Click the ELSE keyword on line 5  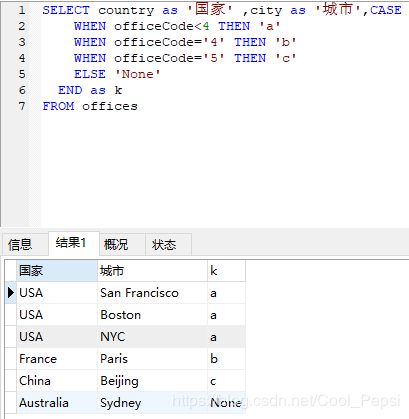[x=90, y=74]
